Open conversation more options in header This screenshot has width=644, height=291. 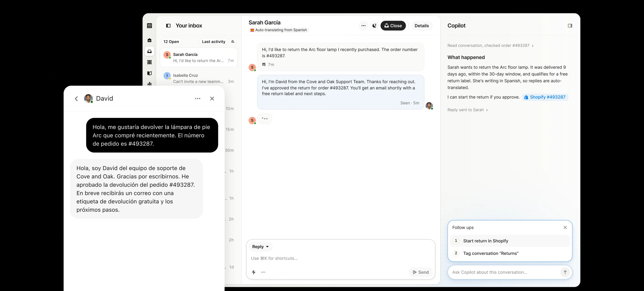[363, 26]
